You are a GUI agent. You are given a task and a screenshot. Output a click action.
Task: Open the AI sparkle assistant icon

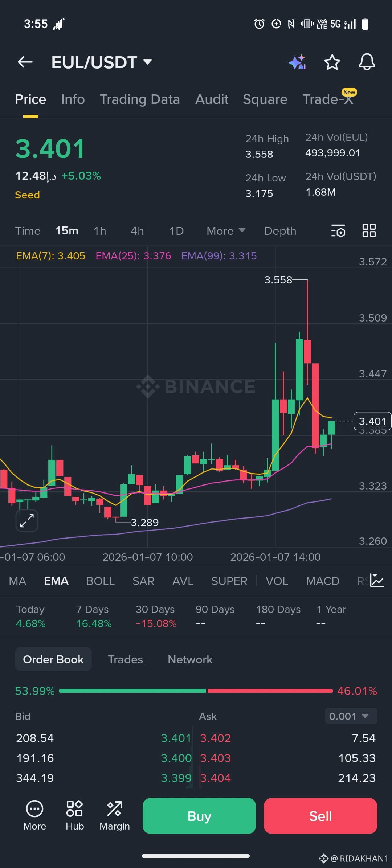tap(297, 62)
